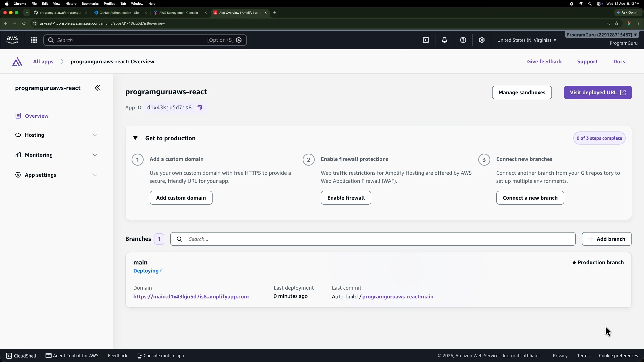This screenshot has width=644, height=362.
Task: Click the Chrome back arrow
Action: point(6,23)
